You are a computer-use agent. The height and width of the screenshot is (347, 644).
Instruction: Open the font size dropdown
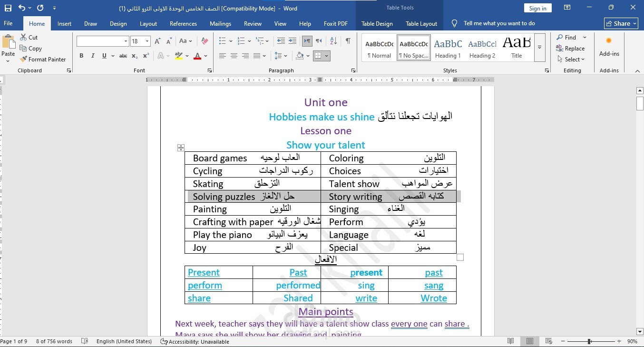tap(147, 41)
